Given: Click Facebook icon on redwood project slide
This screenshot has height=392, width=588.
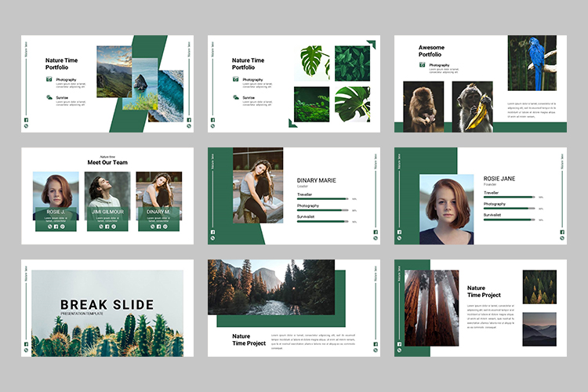Looking at the screenshot, I should pyautogui.click(x=399, y=344).
